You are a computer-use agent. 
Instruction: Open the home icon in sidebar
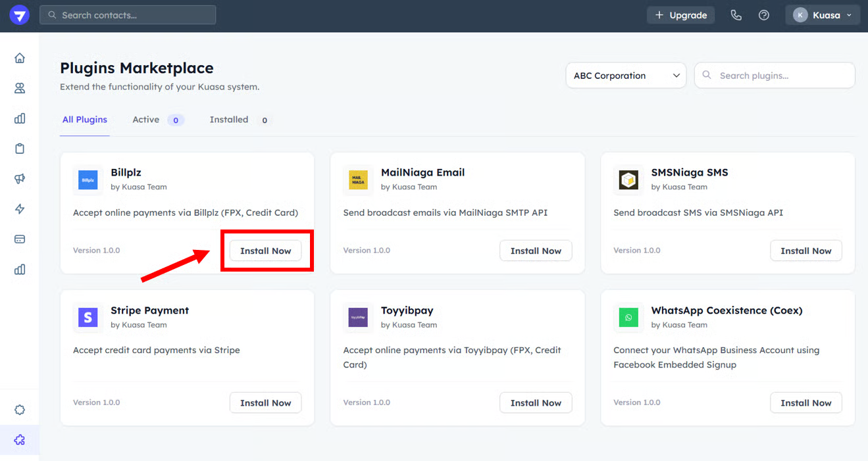pos(20,58)
